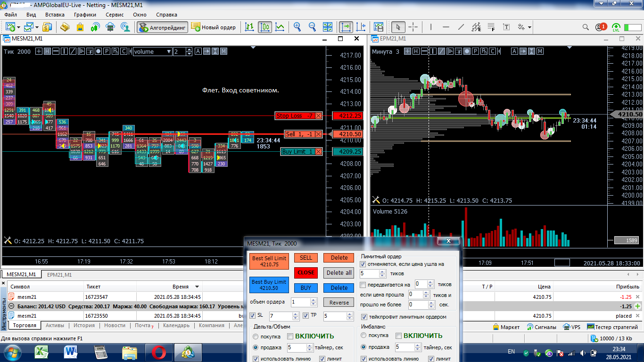Open the new chart dropdown arrow
This screenshot has width=644, height=362.
pos(18,27)
